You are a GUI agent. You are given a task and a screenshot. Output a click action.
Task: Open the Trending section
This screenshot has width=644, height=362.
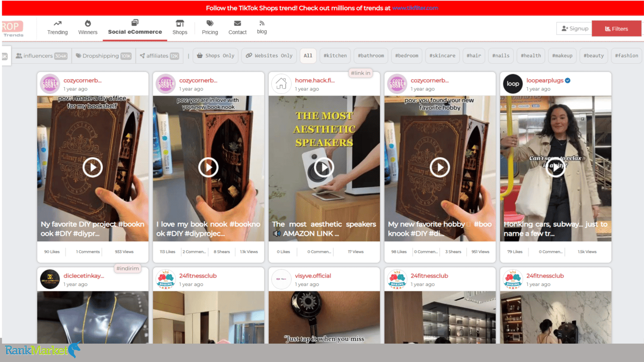click(x=58, y=28)
